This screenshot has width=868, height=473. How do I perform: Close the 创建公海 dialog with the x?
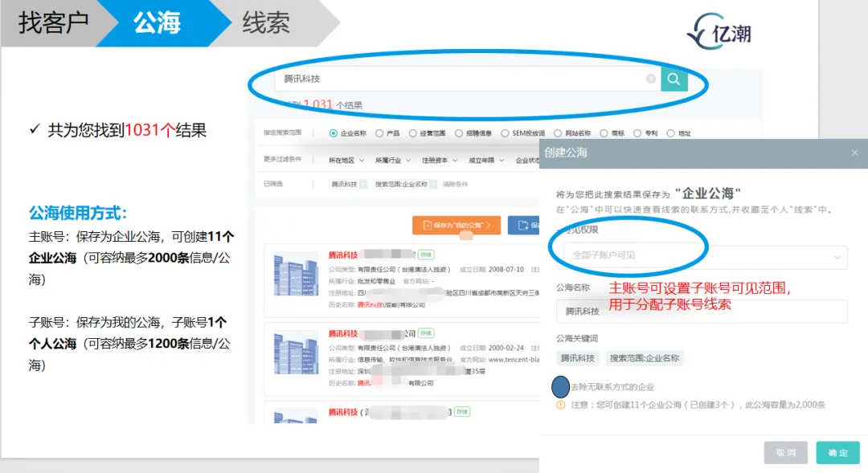[x=854, y=153]
